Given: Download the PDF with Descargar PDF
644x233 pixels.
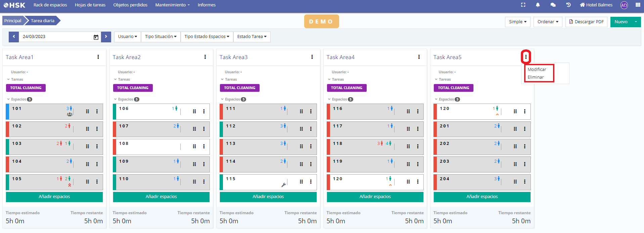Looking at the screenshot, I should pyautogui.click(x=586, y=22).
